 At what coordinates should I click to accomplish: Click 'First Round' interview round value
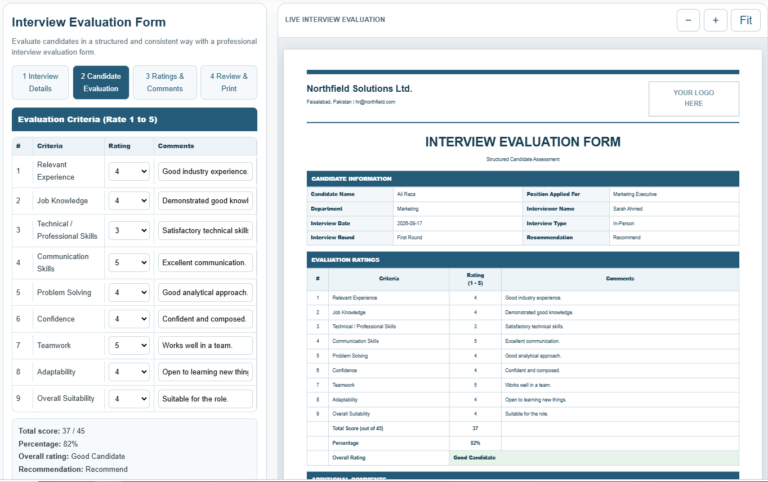tap(409, 238)
